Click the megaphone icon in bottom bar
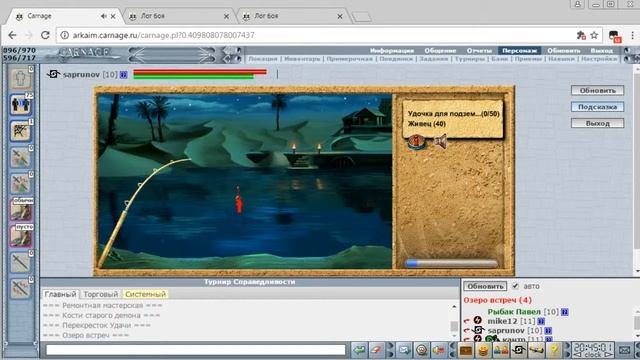640x360 pixels. [x=439, y=350]
